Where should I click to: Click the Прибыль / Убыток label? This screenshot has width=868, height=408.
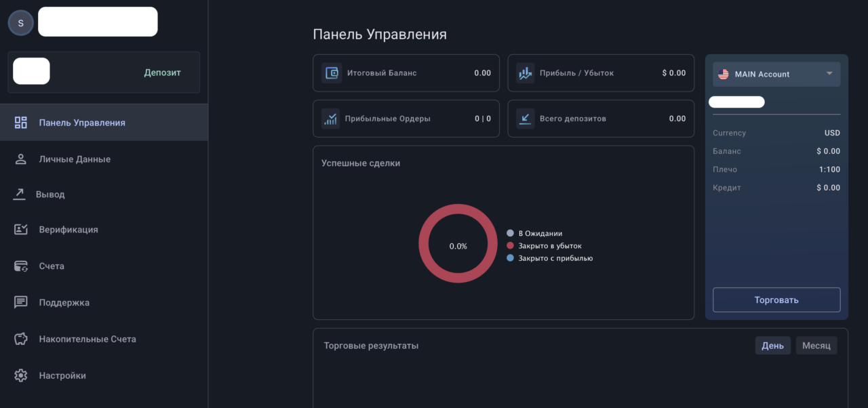coord(576,73)
